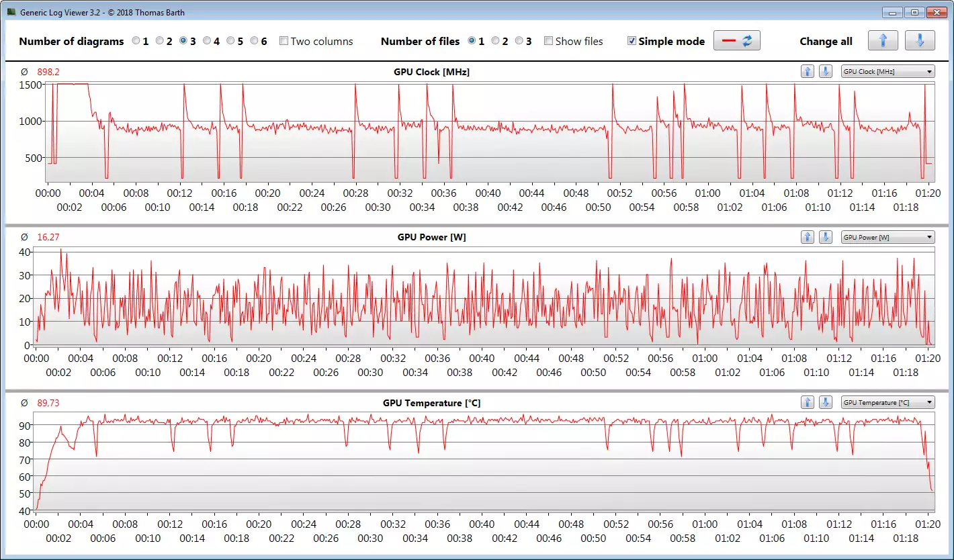Choose 1 for Number of diagrams
The height and width of the screenshot is (560, 954).
[x=136, y=41]
